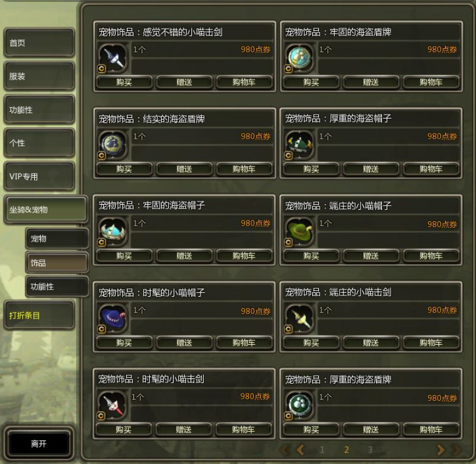This screenshot has height=464, width=476.
Task: Open the 打折条目 discount section
Action: [39, 315]
